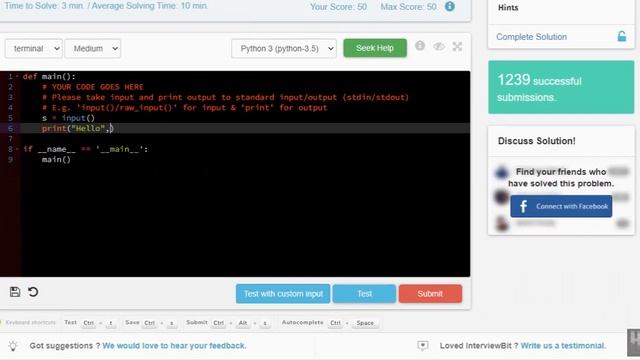Click the Autocomplete shortcut label
640x360 pixels.
point(302,322)
